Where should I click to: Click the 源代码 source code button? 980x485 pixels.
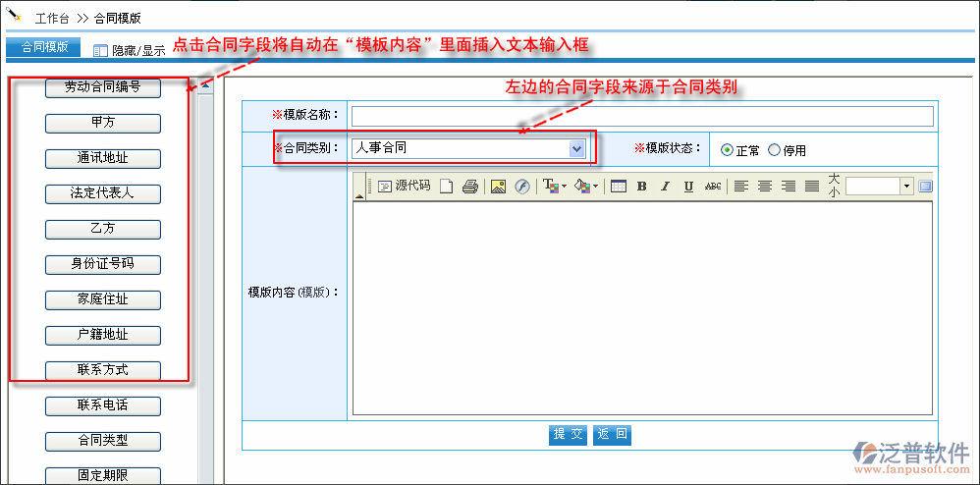click(x=404, y=186)
